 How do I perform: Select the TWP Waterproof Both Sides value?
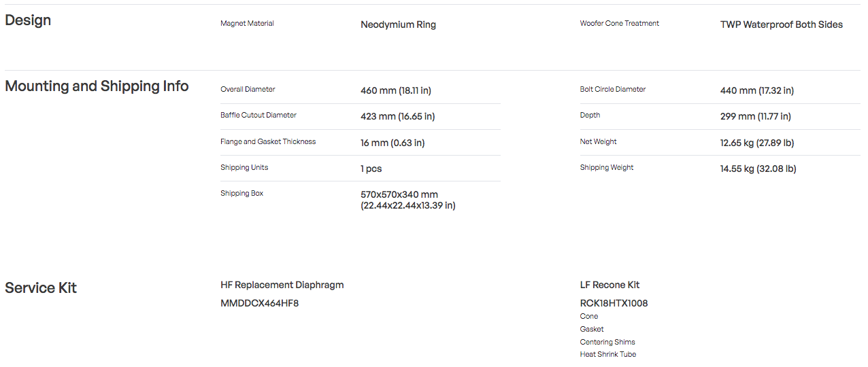[x=782, y=24]
